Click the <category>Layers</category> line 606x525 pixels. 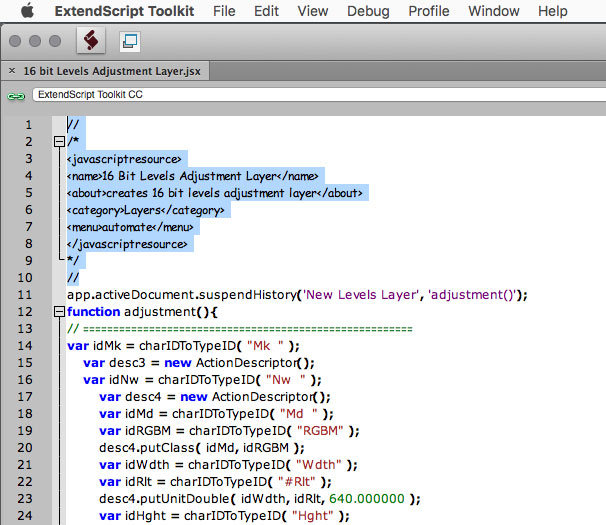[145, 210]
